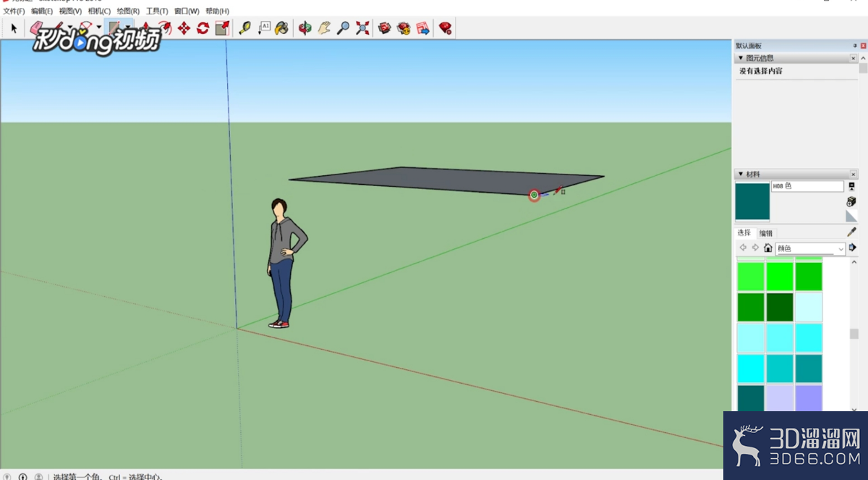Open the 3D Warehouse

coord(385,28)
